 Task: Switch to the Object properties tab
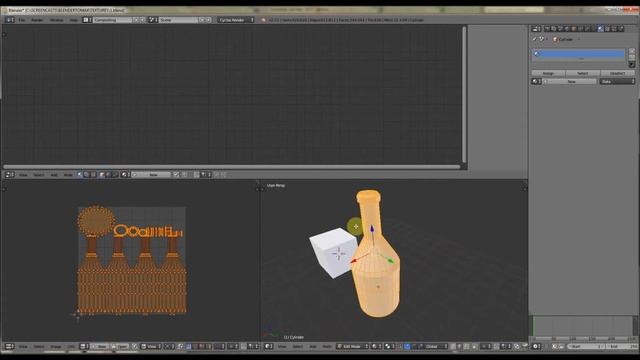click(574, 29)
